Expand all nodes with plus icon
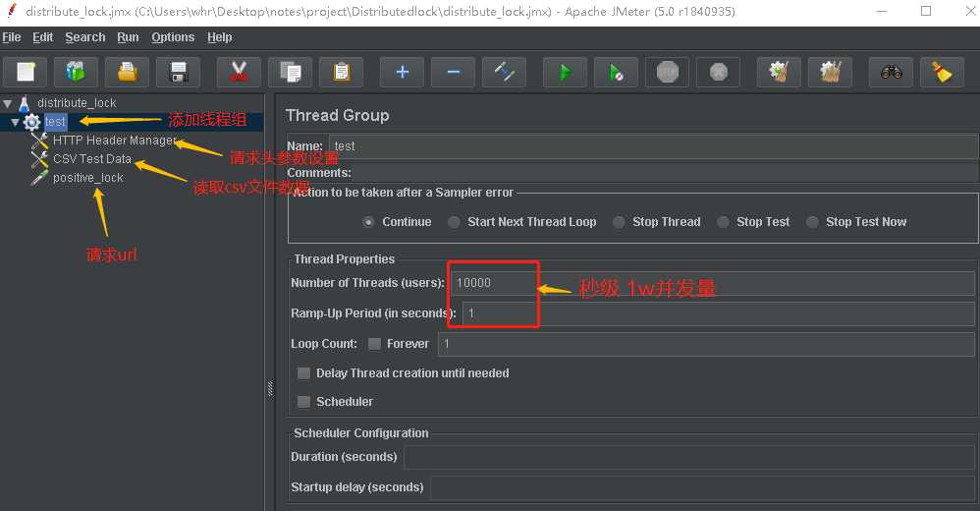 pos(402,72)
